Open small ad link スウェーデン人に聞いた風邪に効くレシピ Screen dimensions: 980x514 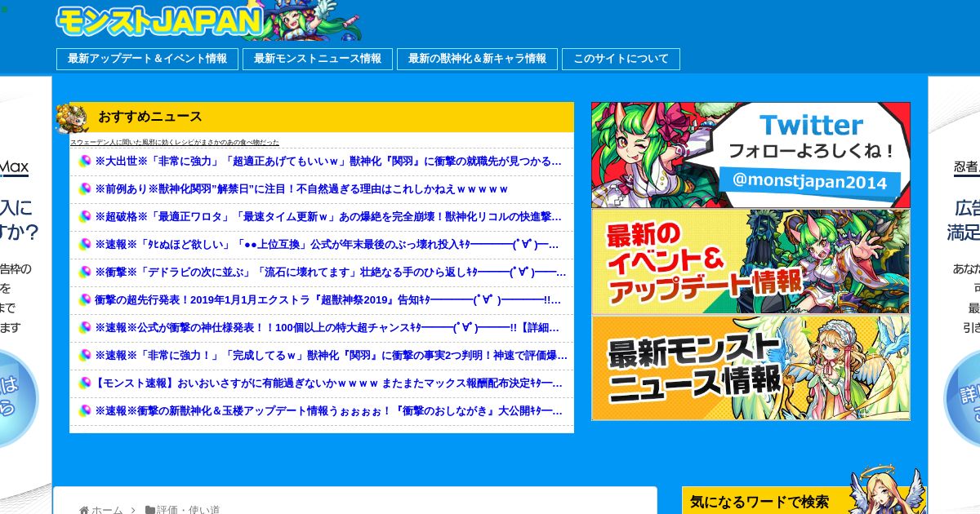pos(175,142)
